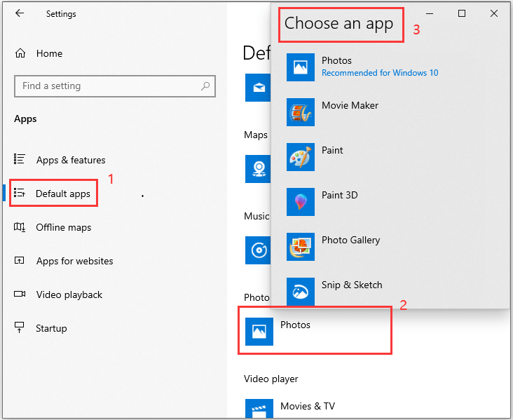Click the Apps heading in sidebar
Image resolution: width=513 pixels, height=420 pixels.
25,118
